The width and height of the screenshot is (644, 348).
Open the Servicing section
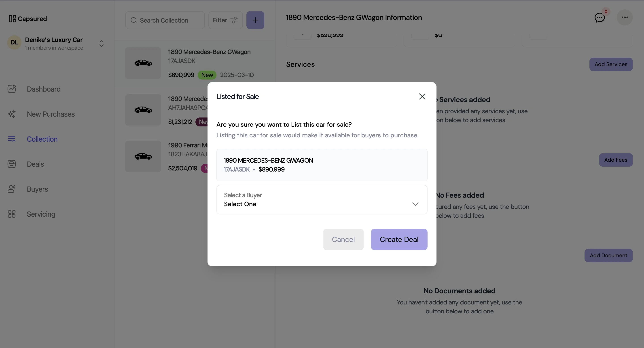pos(41,214)
